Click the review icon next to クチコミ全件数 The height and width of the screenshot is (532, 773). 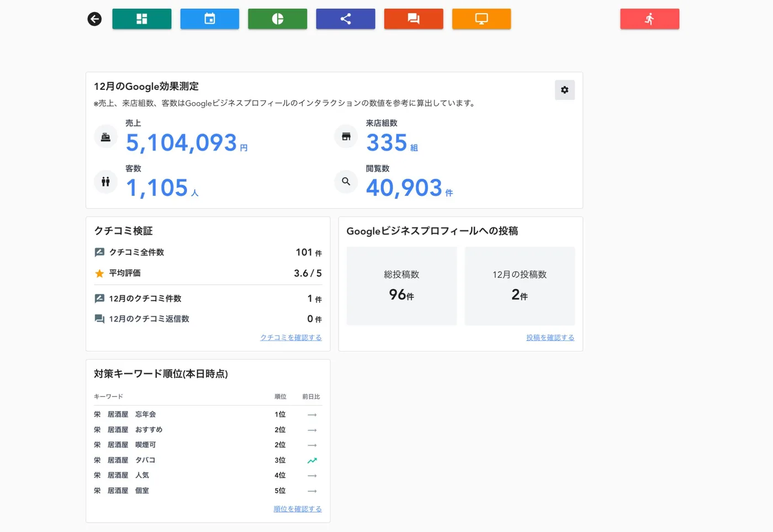[99, 252]
